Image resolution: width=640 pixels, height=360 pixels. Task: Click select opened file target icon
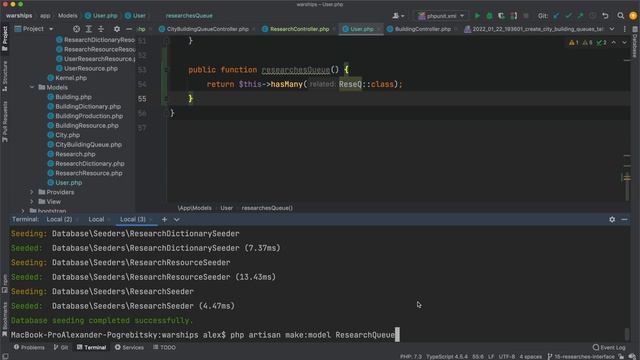76,29
